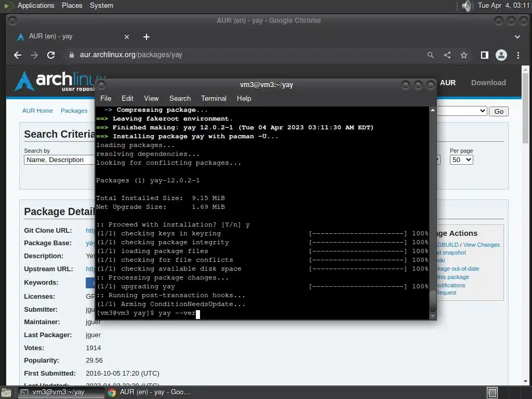Click Popularity value 29.56

(94, 361)
